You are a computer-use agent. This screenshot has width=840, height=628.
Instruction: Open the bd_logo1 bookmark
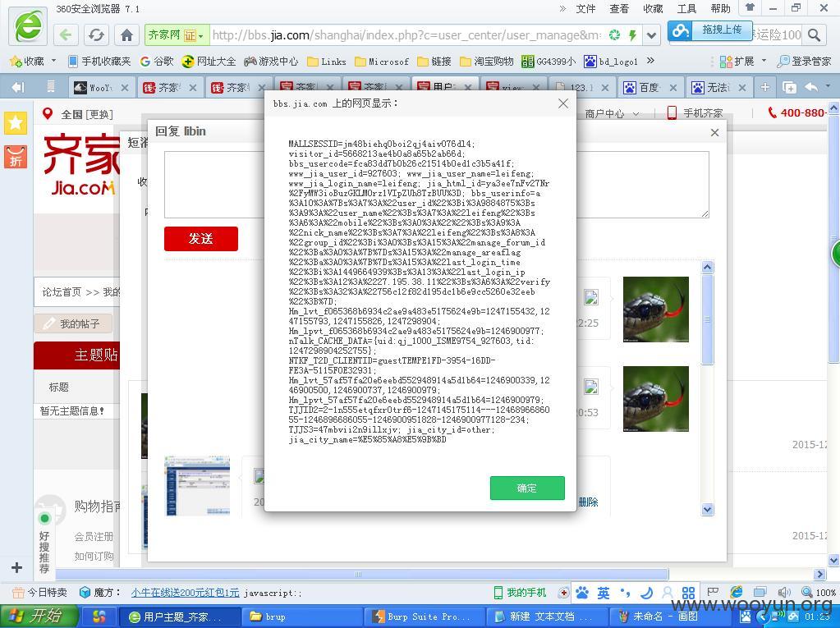pyautogui.click(x=611, y=62)
